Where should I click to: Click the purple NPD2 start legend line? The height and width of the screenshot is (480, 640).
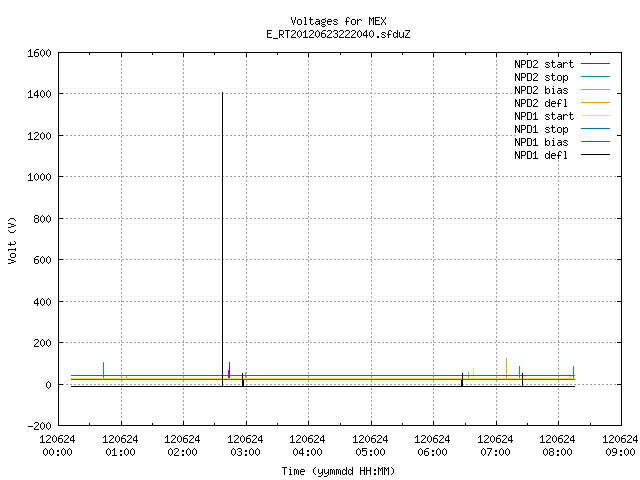(596, 64)
